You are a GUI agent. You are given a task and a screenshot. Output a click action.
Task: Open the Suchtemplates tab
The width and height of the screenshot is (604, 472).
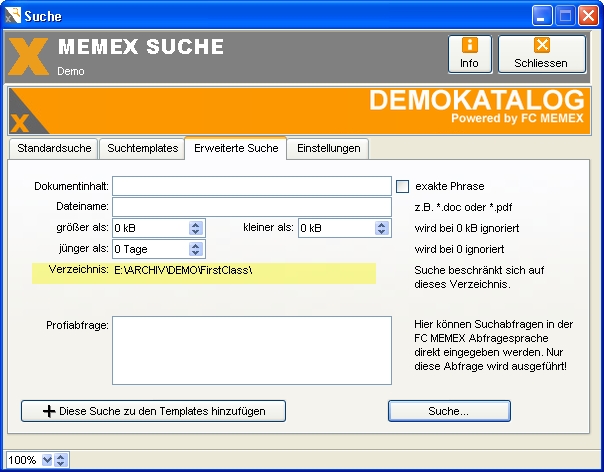click(x=142, y=148)
